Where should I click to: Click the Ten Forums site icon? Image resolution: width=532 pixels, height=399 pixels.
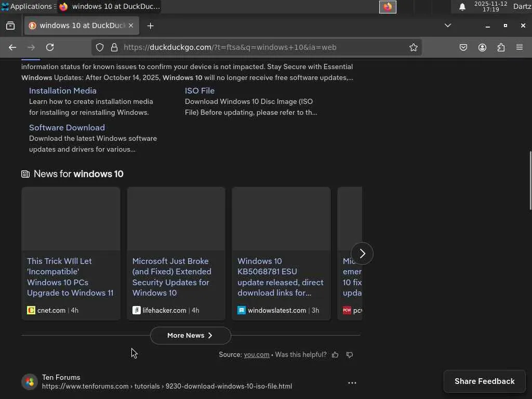pyautogui.click(x=30, y=382)
